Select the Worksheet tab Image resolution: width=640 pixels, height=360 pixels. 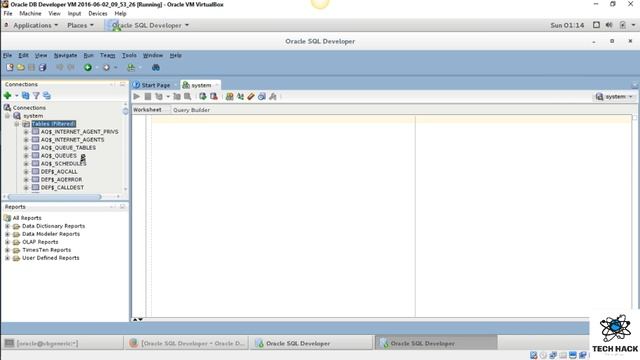147,110
